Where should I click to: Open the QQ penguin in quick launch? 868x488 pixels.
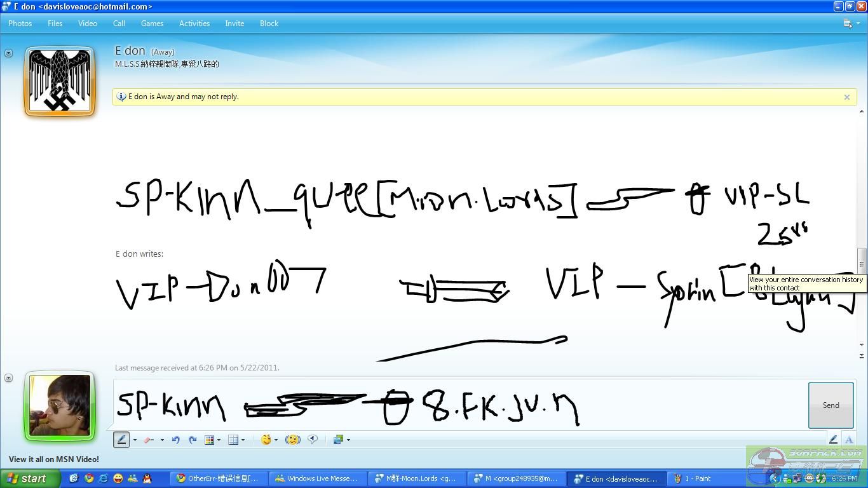pyautogui.click(x=147, y=478)
